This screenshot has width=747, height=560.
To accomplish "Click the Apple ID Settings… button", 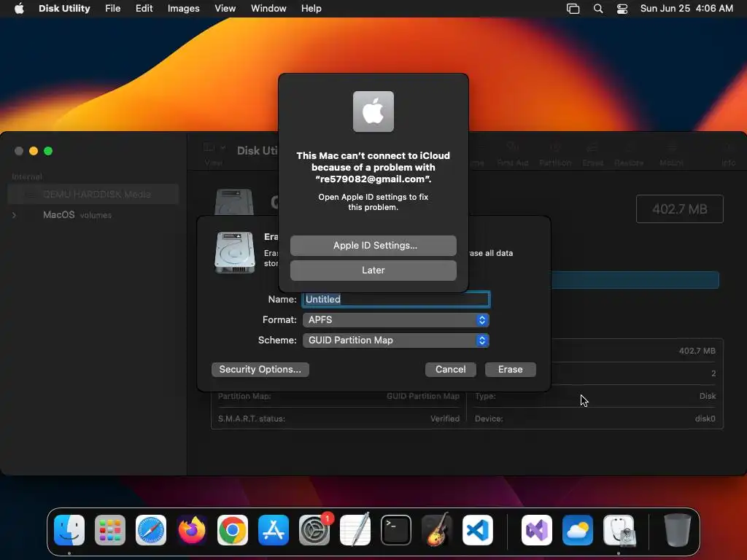I will [373, 246].
